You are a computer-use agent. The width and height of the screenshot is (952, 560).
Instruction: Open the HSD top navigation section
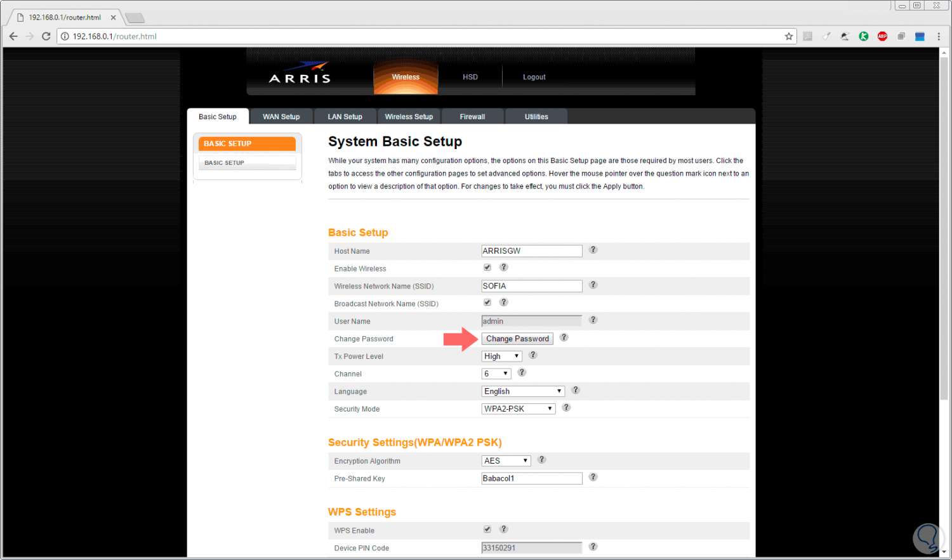click(x=470, y=77)
